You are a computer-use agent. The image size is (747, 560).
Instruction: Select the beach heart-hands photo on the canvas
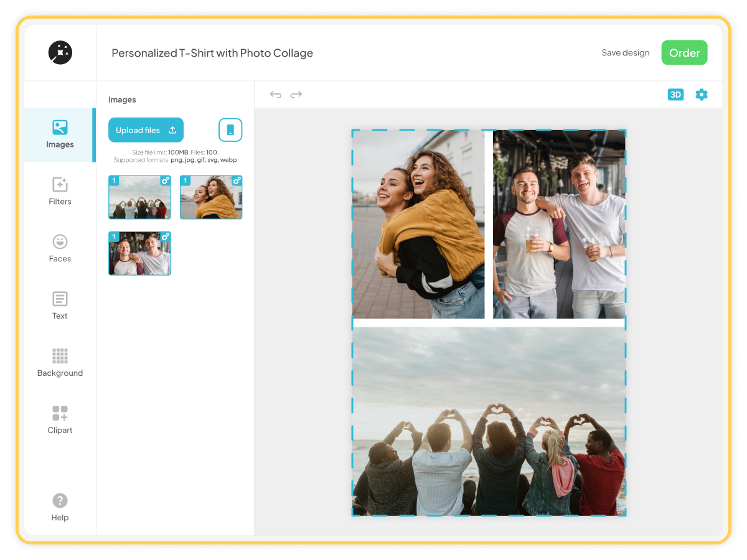pos(489,421)
